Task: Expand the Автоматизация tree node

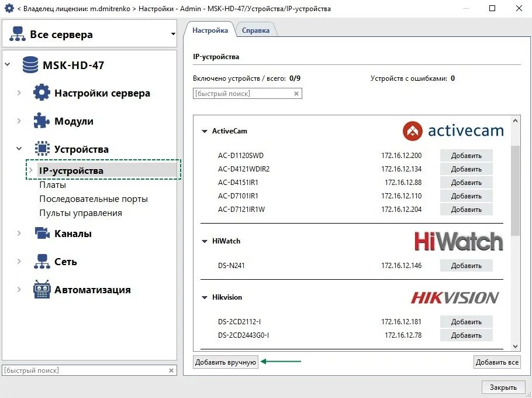Action: [19, 289]
